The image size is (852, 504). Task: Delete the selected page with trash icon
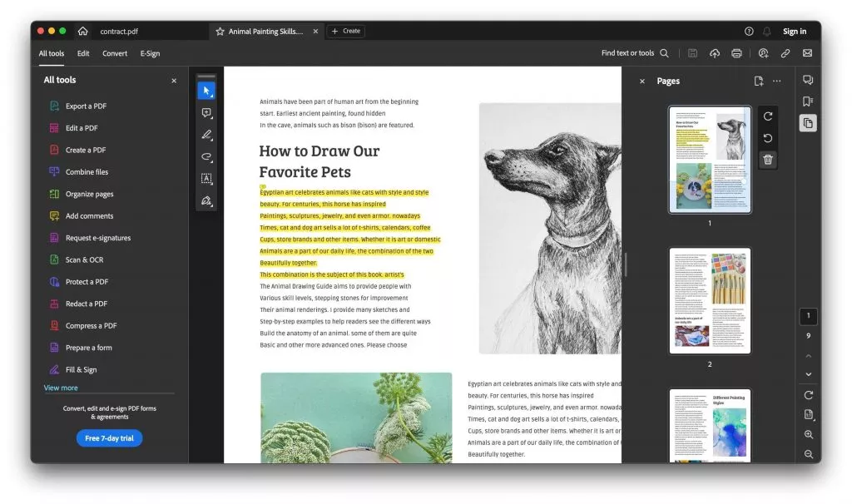pyautogui.click(x=767, y=158)
